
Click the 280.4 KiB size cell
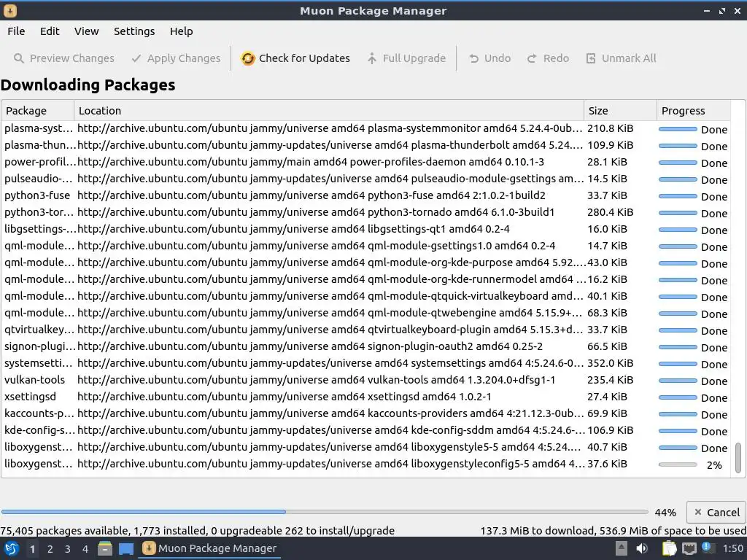[x=611, y=212]
